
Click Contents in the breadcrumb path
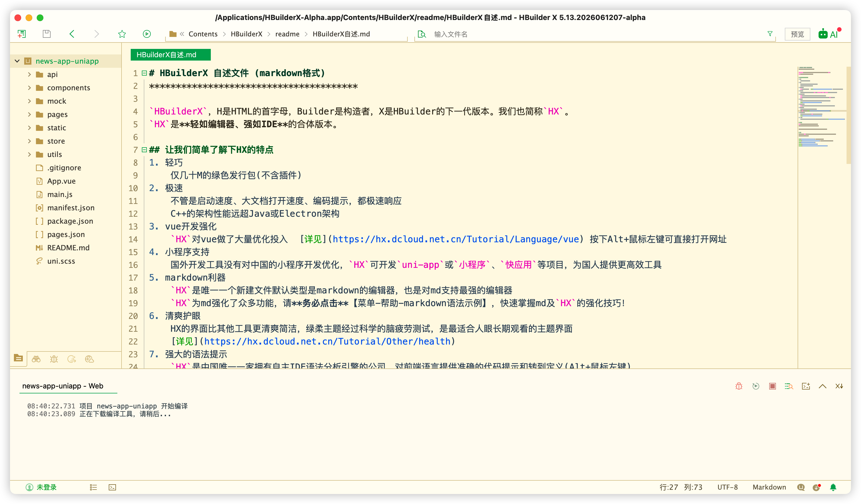[203, 34]
